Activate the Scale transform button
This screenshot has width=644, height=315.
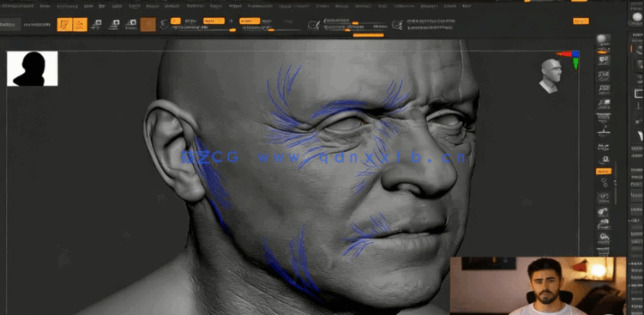[114, 25]
